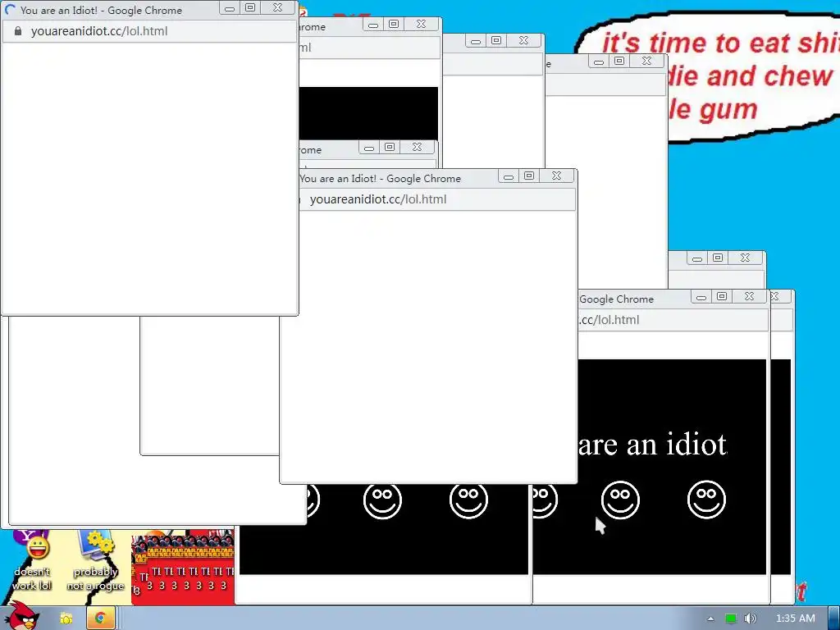Image resolution: width=840 pixels, height=630 pixels.
Task: Click the green system tray icon
Action: 730,619
